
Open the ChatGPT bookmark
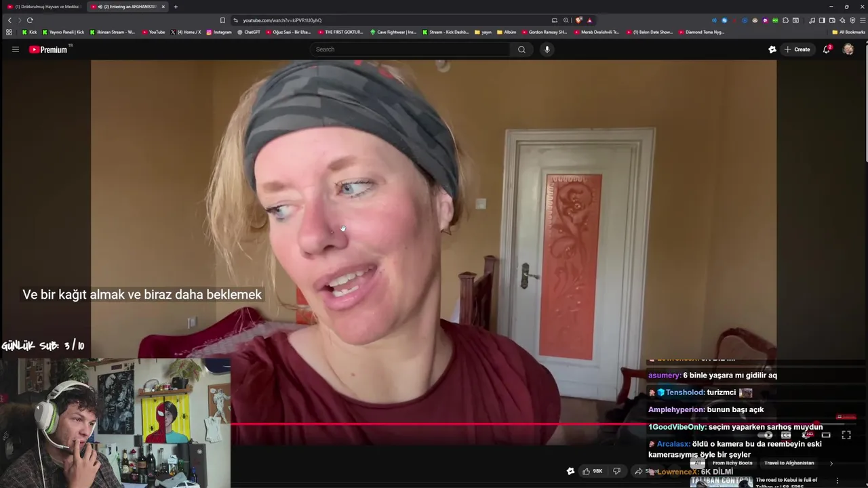249,32
